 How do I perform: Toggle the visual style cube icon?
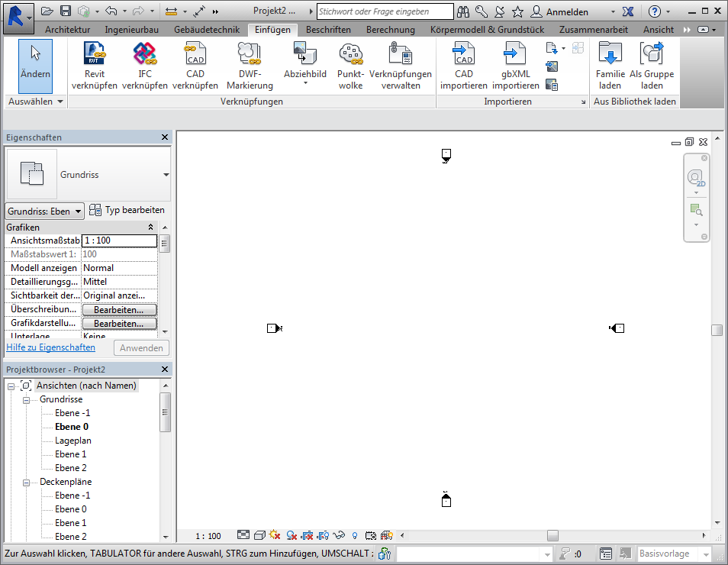point(259,535)
